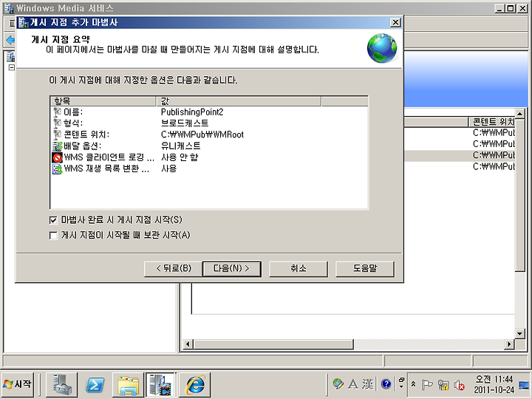
Task: Click scroll down arrow in background pane
Action: [x=519, y=333]
